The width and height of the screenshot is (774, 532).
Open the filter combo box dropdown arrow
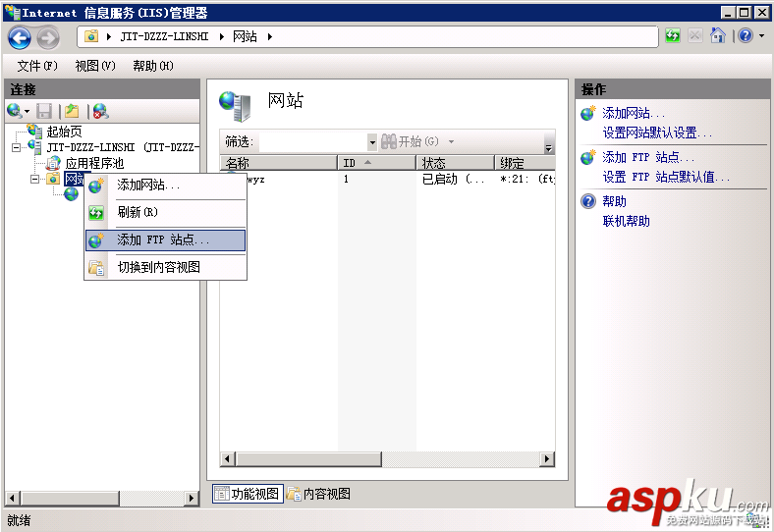point(372,142)
